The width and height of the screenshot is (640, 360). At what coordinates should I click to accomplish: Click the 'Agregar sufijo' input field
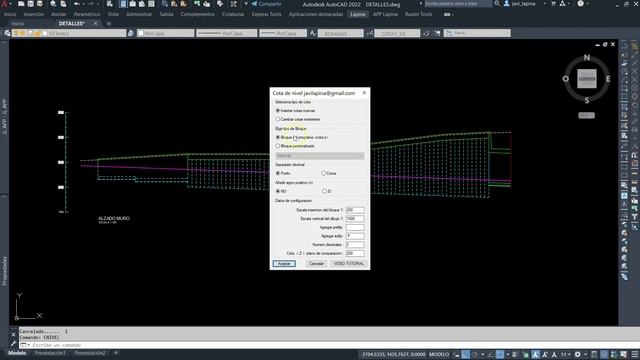click(x=355, y=236)
